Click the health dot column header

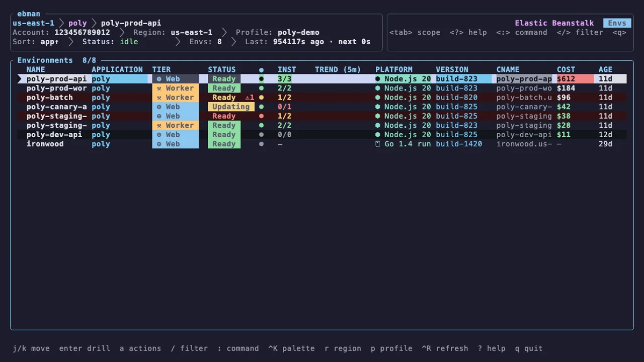pyautogui.click(x=261, y=70)
